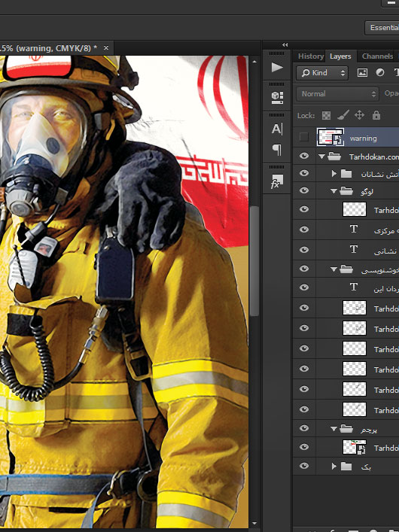Open the 3D panel cube icon
Viewport: 399px width, 532px height.
click(277, 97)
